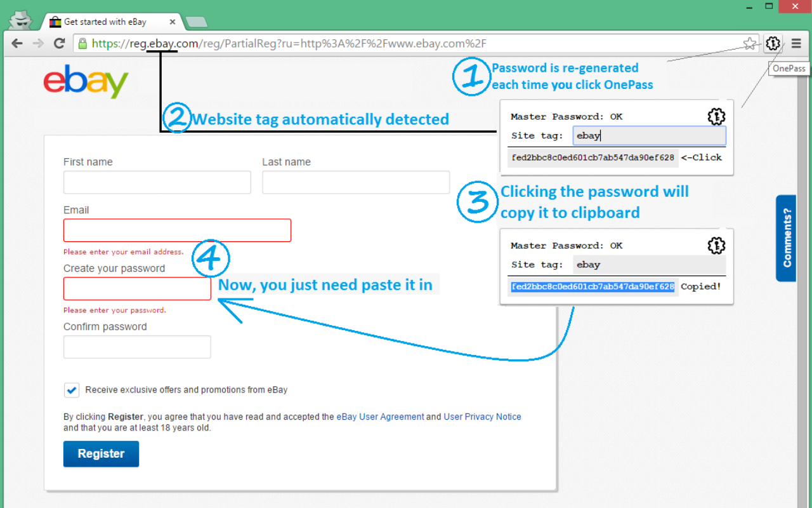812x508 pixels.
Task: Click the eBay logo
Action: [x=86, y=82]
